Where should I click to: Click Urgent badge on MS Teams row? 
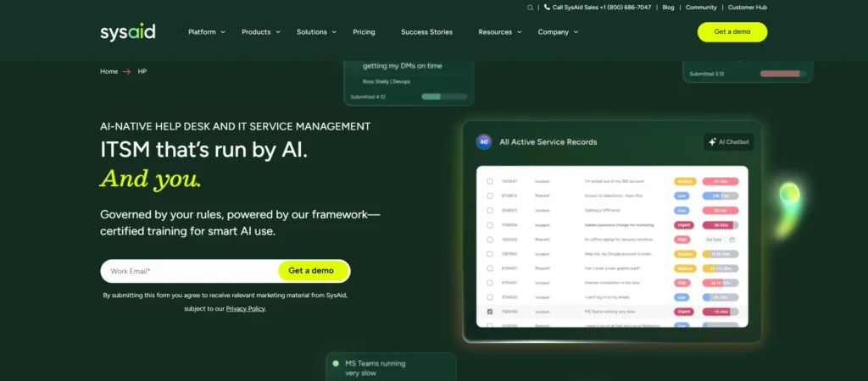684,312
